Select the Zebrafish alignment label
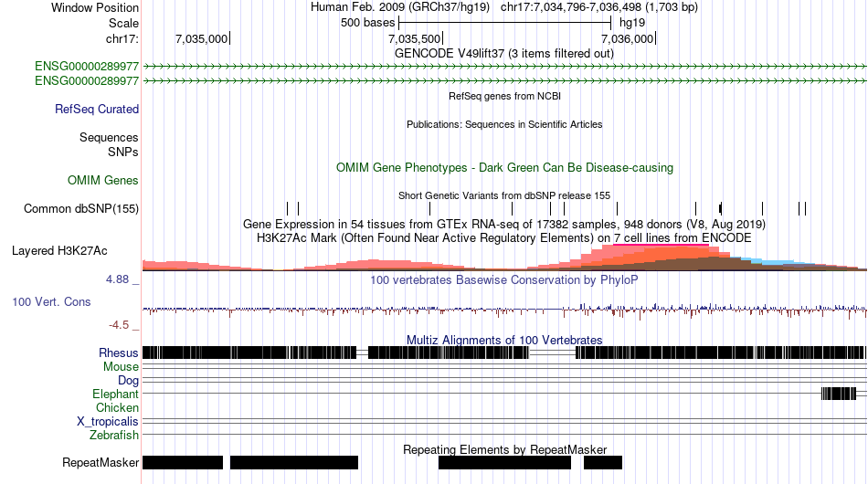Screen dimensions: 868x484 [x=114, y=436]
